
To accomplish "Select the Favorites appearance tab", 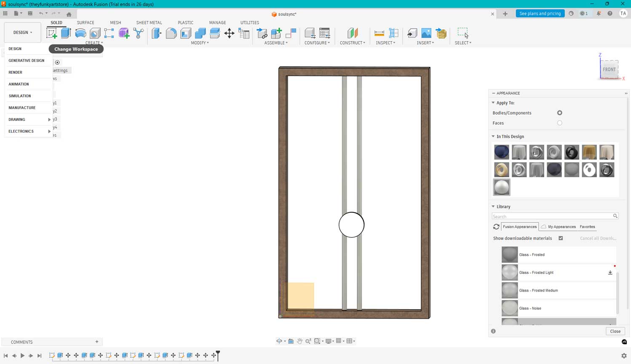I will pos(587,227).
